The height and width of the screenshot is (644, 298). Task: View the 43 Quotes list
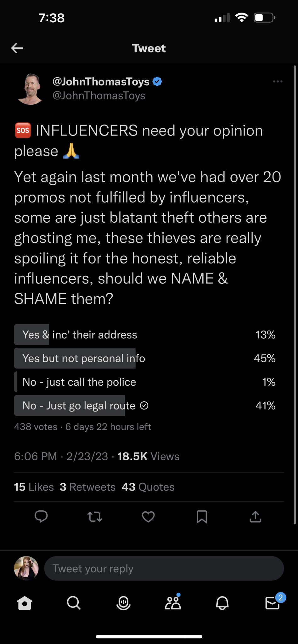pyautogui.click(x=148, y=487)
